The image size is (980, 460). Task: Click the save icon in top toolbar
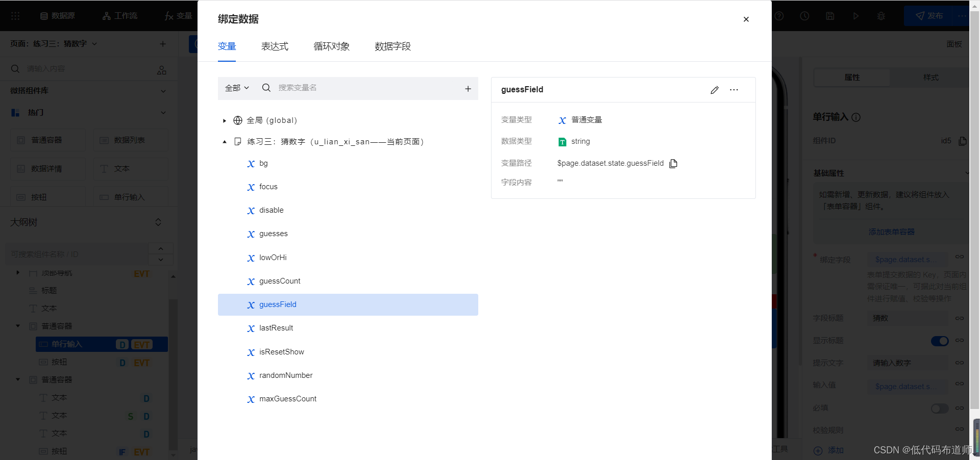tap(830, 16)
